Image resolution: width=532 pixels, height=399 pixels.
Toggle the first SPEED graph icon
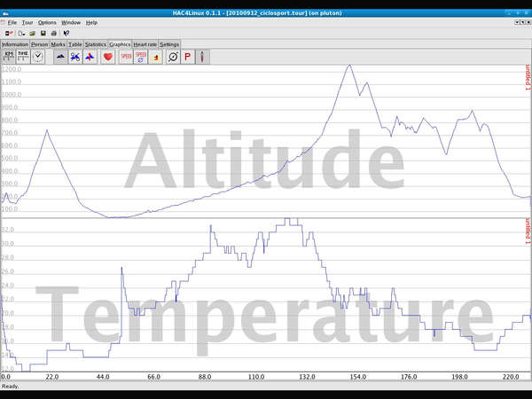(x=126, y=56)
